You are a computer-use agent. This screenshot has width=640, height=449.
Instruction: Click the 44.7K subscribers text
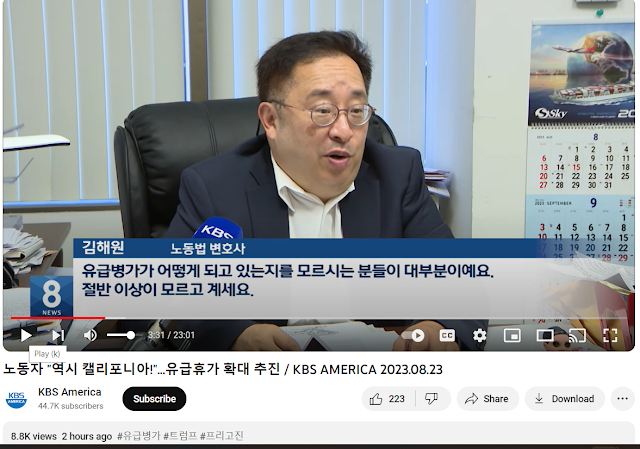pos(71,406)
